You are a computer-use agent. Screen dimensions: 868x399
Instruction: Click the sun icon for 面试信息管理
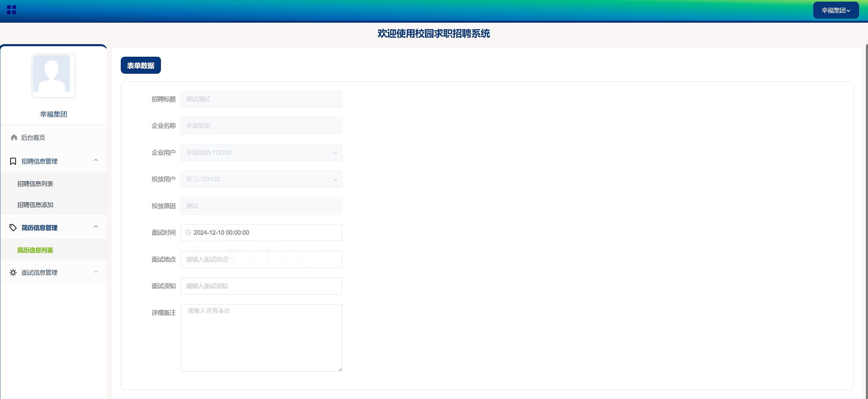tap(13, 272)
